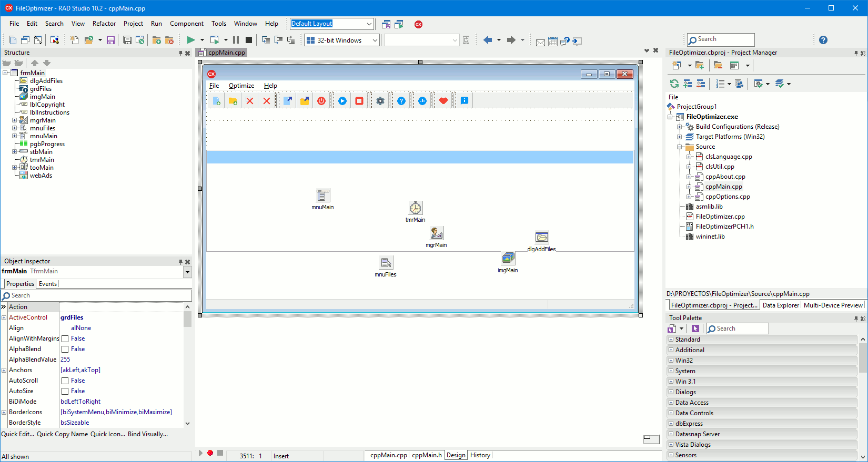Image resolution: width=868 pixels, height=462 pixels.
Task: Click the IDE Search box in the title toolbar
Action: tap(721, 39)
